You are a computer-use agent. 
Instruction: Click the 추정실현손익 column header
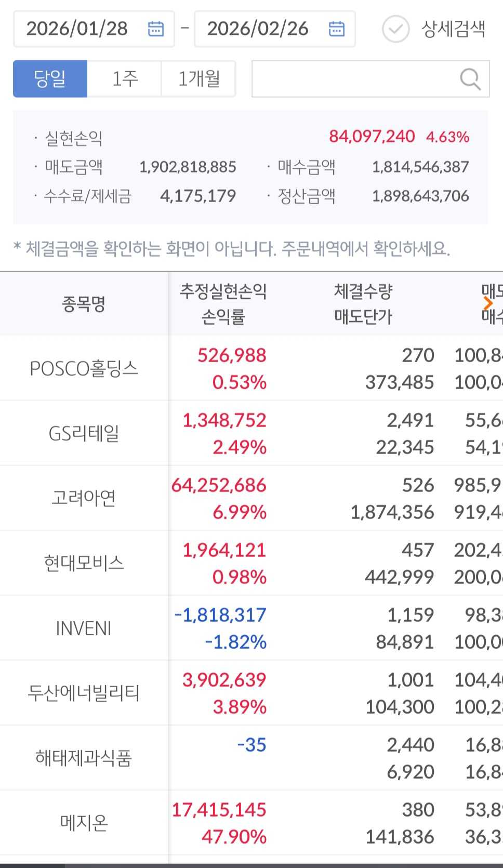point(223,291)
